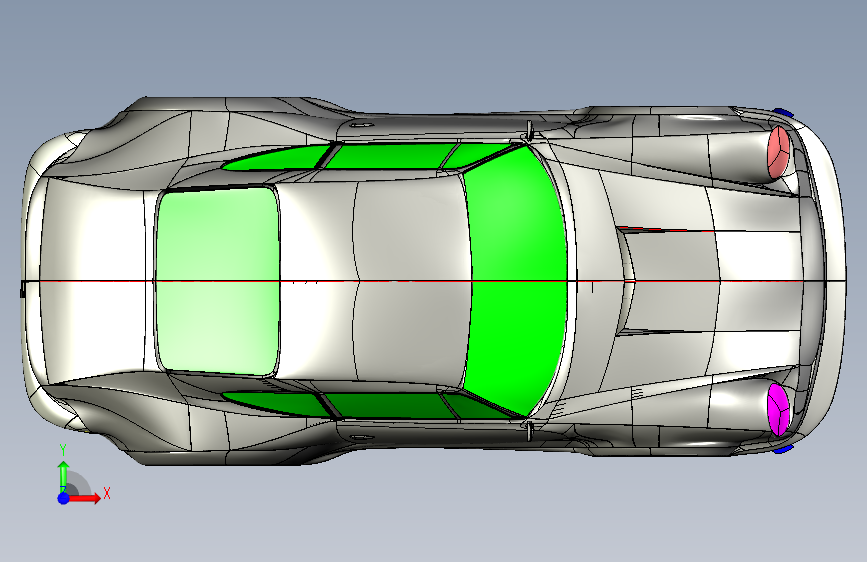Select the recessed hood panel near the headlights
867x562 pixels.
click(x=672, y=280)
